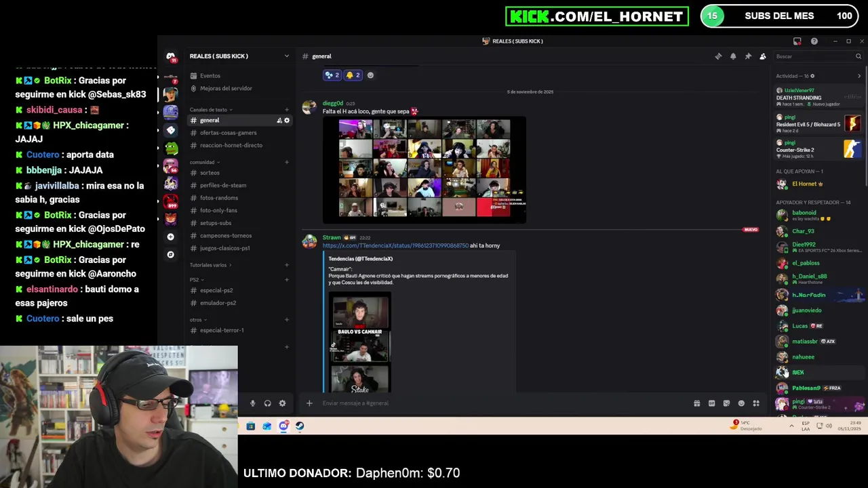Toggle bubbles reaction with count 2
Viewport: 868px width, 488px height.
[332, 75]
